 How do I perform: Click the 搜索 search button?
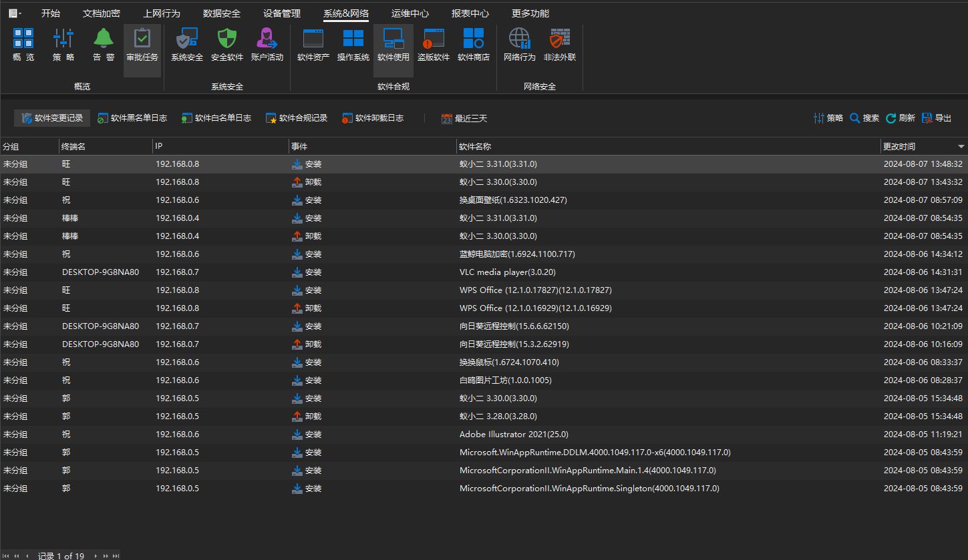coord(864,118)
